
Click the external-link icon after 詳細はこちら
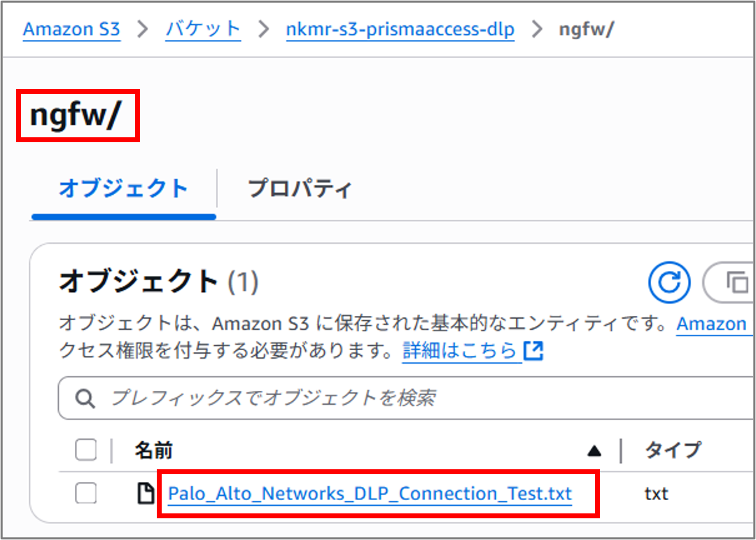click(533, 351)
